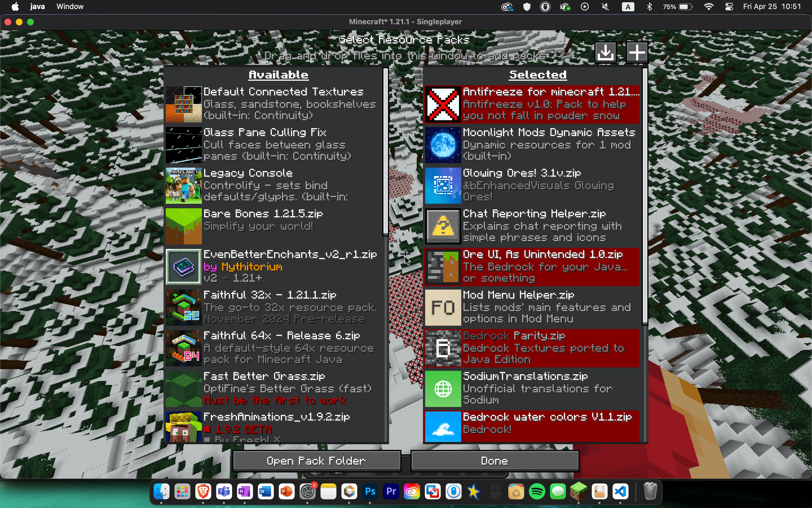Select Default Connected Textures pack thumbnail
Image resolution: width=812 pixels, height=508 pixels.
tap(184, 104)
